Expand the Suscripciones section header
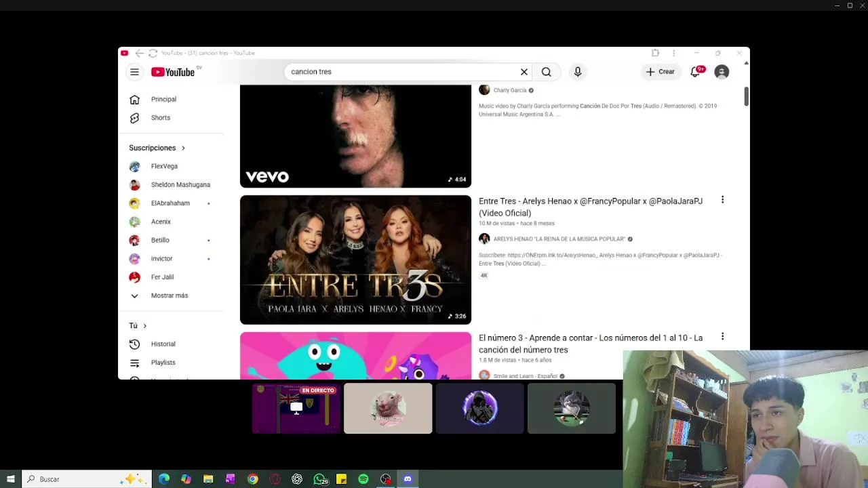 pyautogui.click(x=157, y=148)
